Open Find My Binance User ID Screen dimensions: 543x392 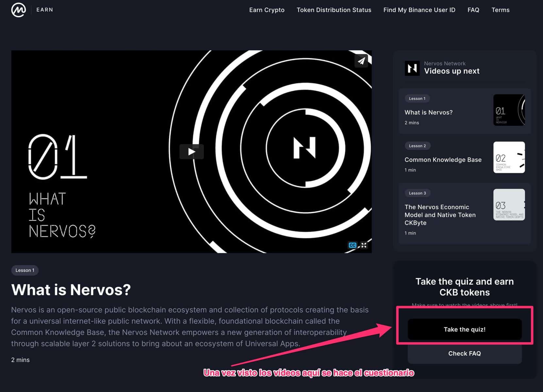coord(419,10)
